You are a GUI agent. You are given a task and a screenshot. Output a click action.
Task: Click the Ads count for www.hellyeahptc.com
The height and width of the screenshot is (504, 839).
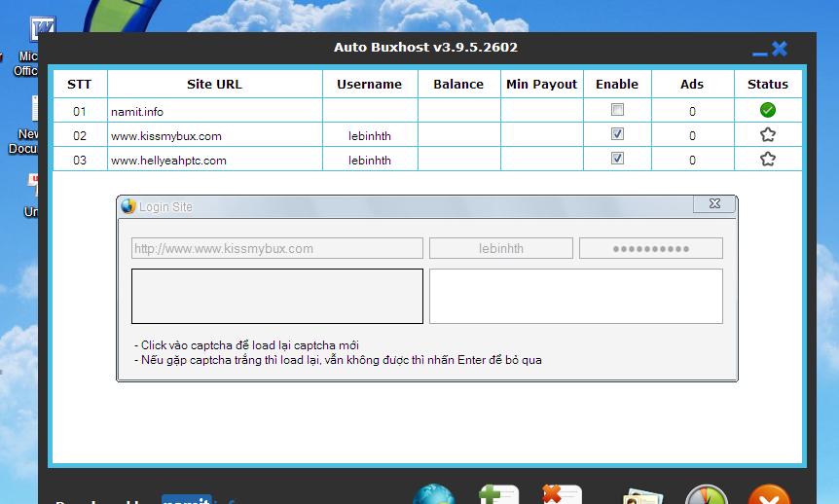pos(692,160)
